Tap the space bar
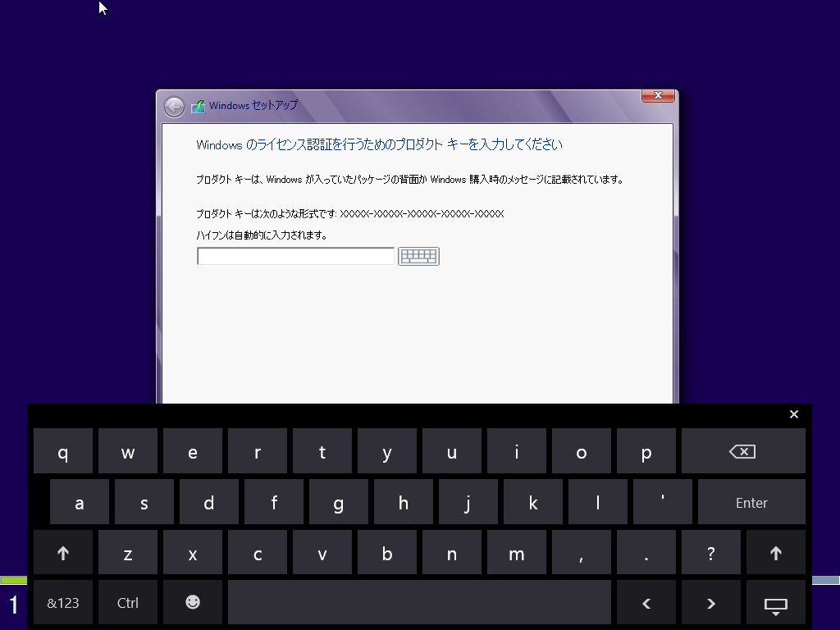 tap(419, 603)
